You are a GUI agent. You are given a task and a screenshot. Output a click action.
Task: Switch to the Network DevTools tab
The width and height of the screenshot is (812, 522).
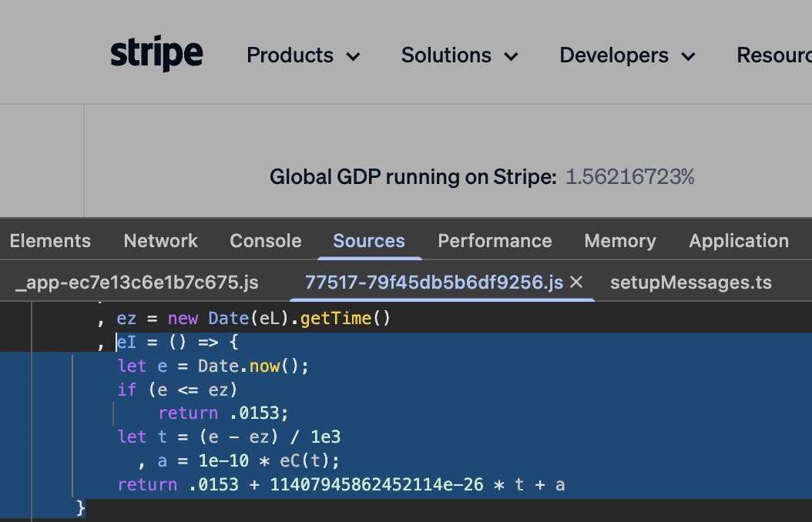click(x=160, y=240)
